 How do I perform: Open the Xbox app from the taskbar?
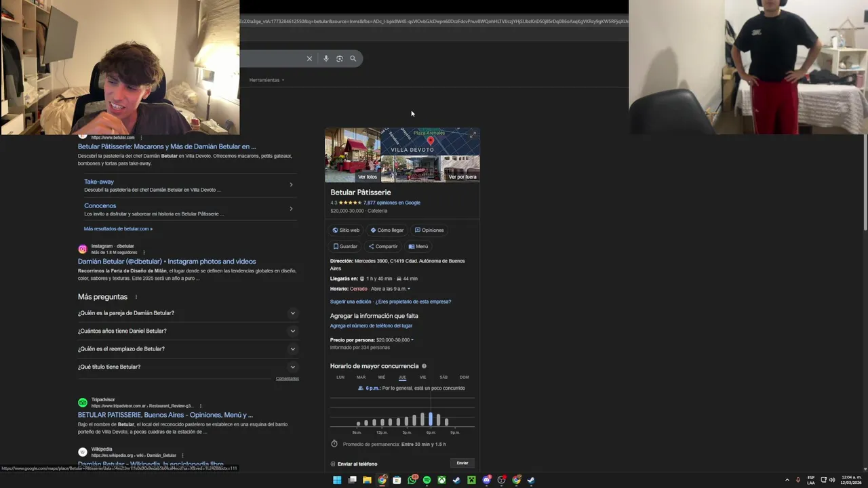tap(441, 480)
